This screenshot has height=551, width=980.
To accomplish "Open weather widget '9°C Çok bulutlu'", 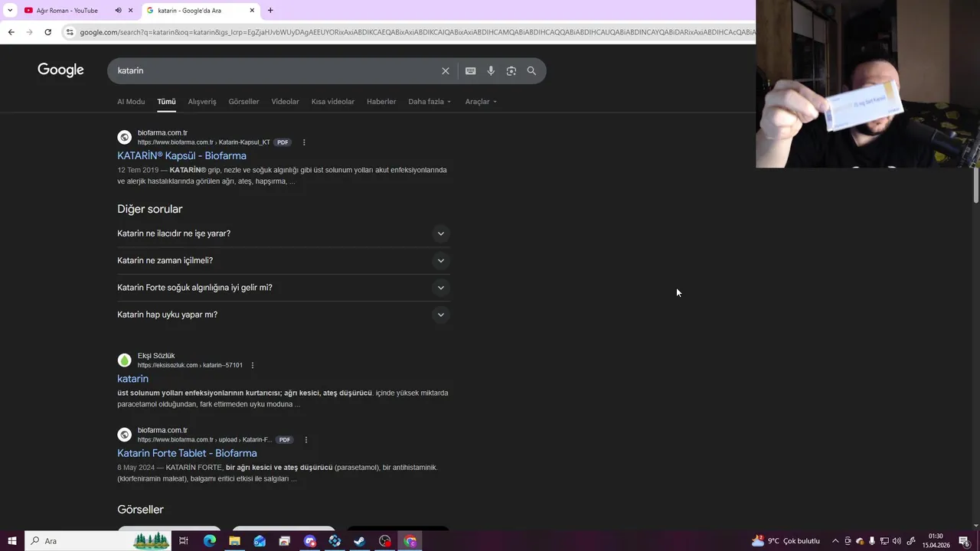I will tap(786, 541).
